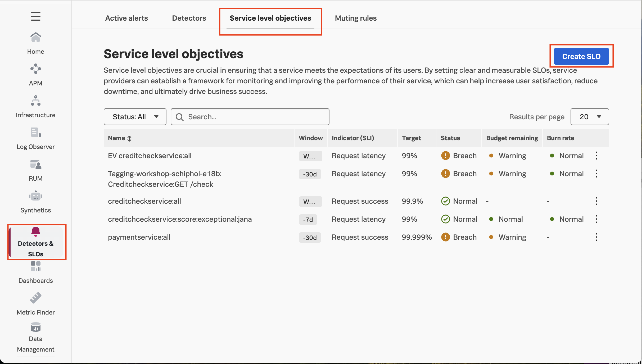This screenshot has height=364, width=642.
Task: Click the Create SLO button
Action: (x=581, y=56)
